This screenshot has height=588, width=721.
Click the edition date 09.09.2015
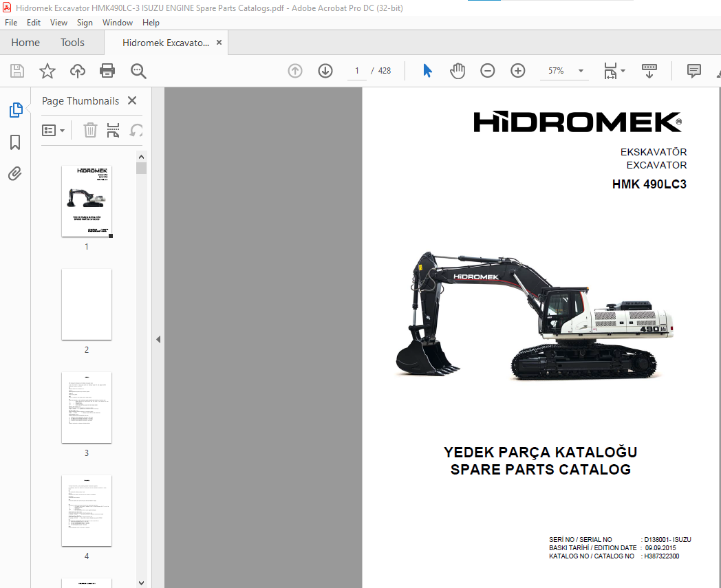click(x=660, y=547)
